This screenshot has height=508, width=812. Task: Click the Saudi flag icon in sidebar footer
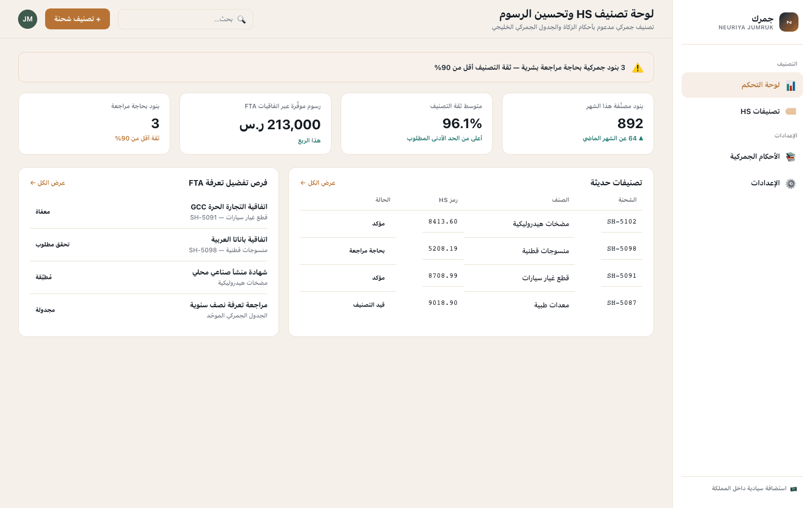click(793, 489)
